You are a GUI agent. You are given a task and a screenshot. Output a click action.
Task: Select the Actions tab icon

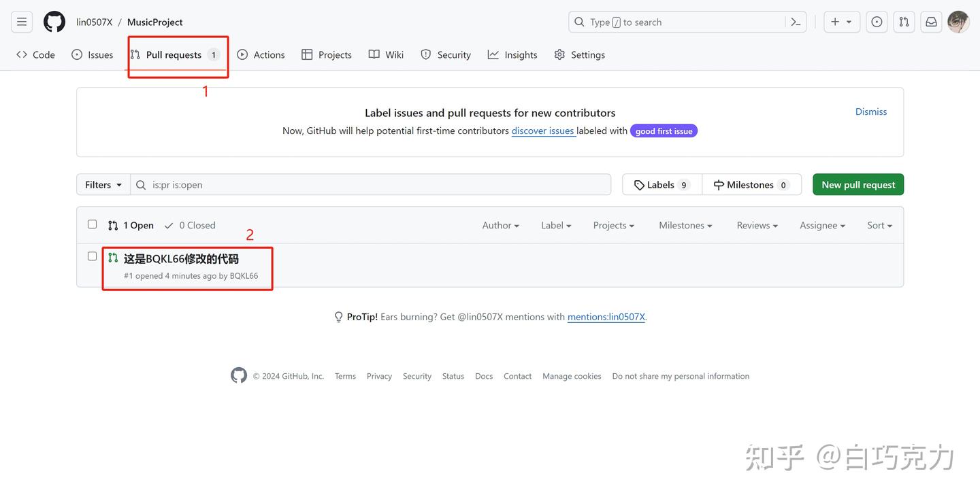click(242, 54)
